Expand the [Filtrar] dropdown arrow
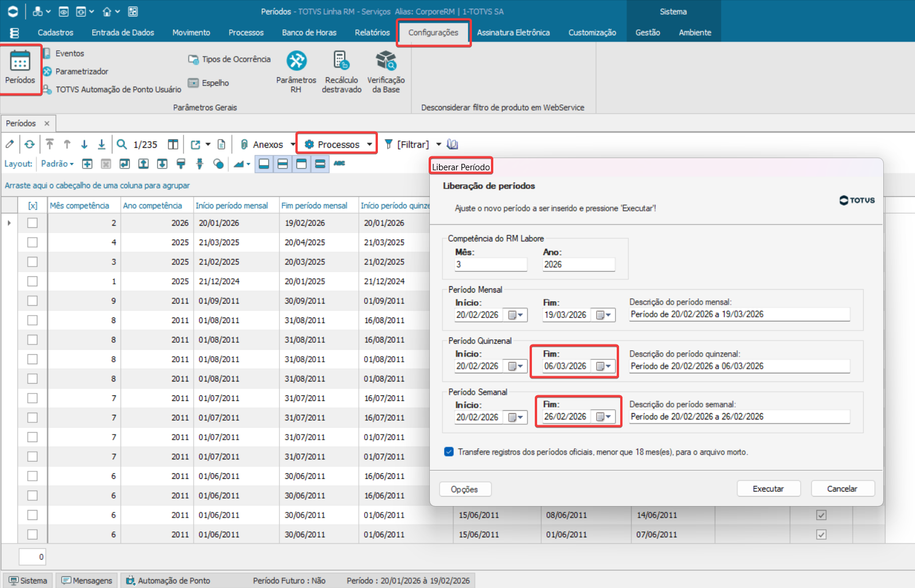Viewport: 915px width, 588px height. (x=438, y=144)
